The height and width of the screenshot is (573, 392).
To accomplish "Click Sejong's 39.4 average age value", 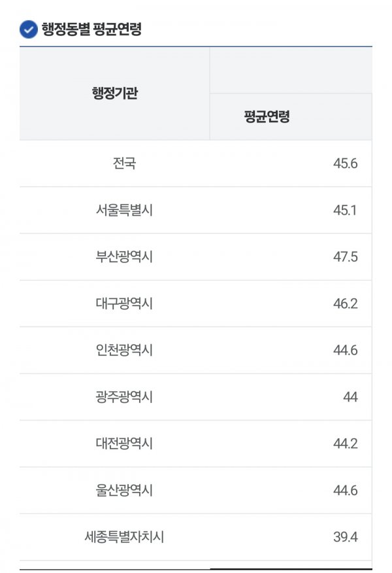I will (345, 537).
